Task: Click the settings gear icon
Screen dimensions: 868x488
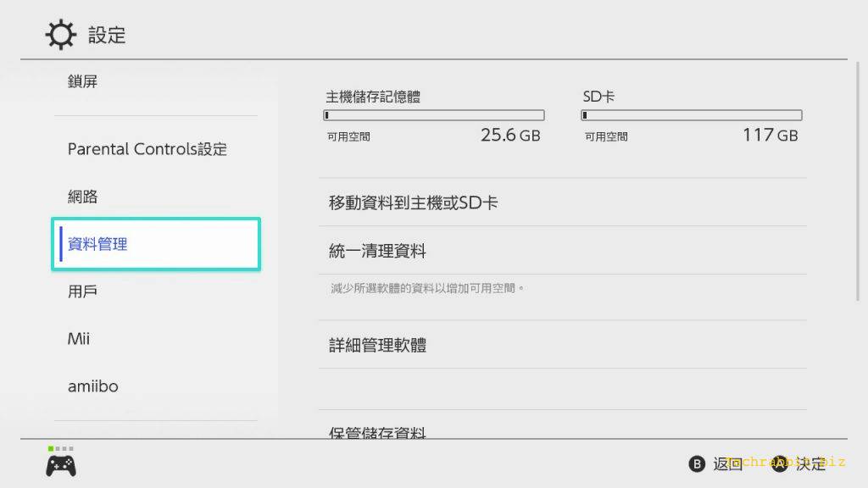Action: 59,35
